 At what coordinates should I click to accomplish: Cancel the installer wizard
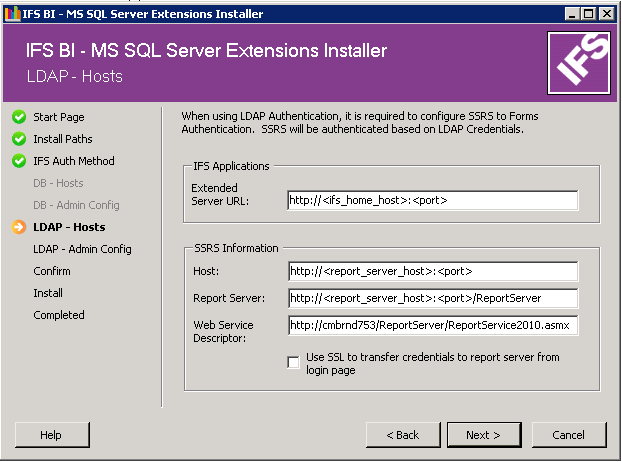(568, 435)
